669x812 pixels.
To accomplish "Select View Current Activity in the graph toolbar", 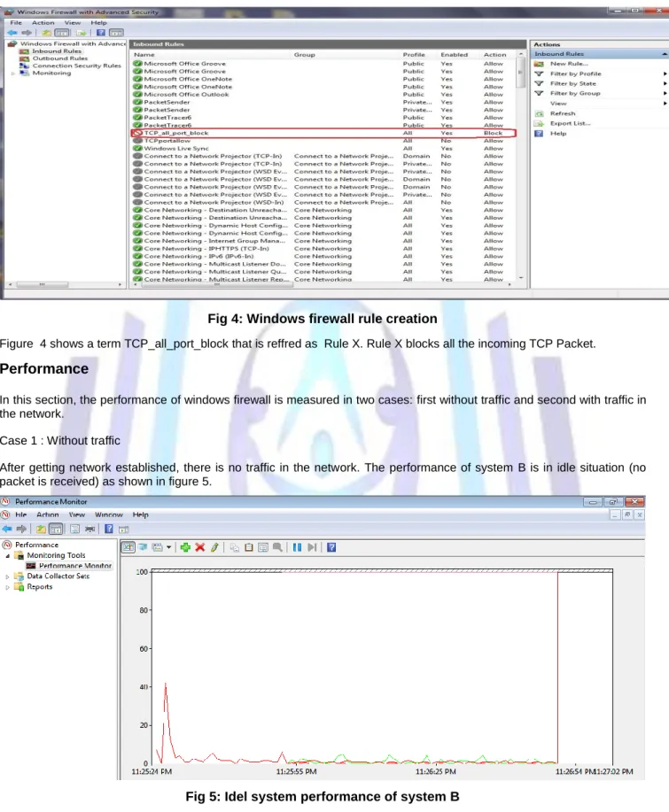I will [x=128, y=547].
